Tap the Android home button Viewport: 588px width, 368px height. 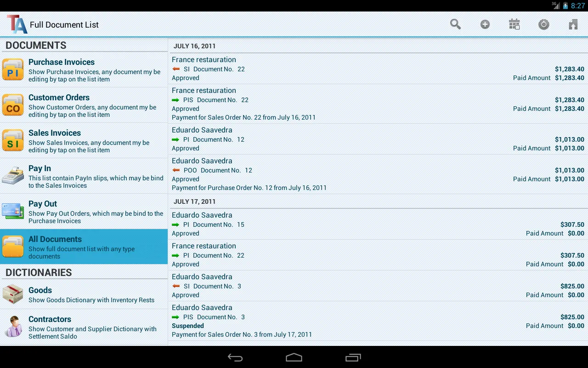coord(294,357)
